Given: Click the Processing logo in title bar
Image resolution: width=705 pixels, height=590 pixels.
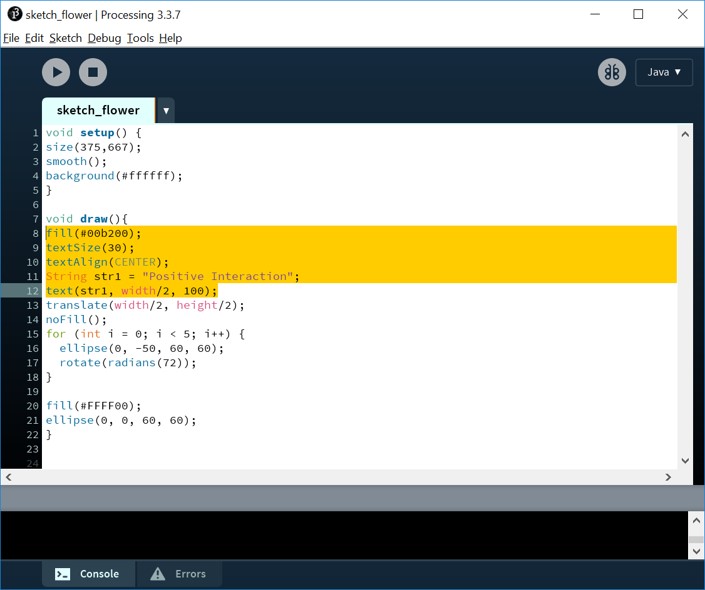Looking at the screenshot, I should [14, 14].
